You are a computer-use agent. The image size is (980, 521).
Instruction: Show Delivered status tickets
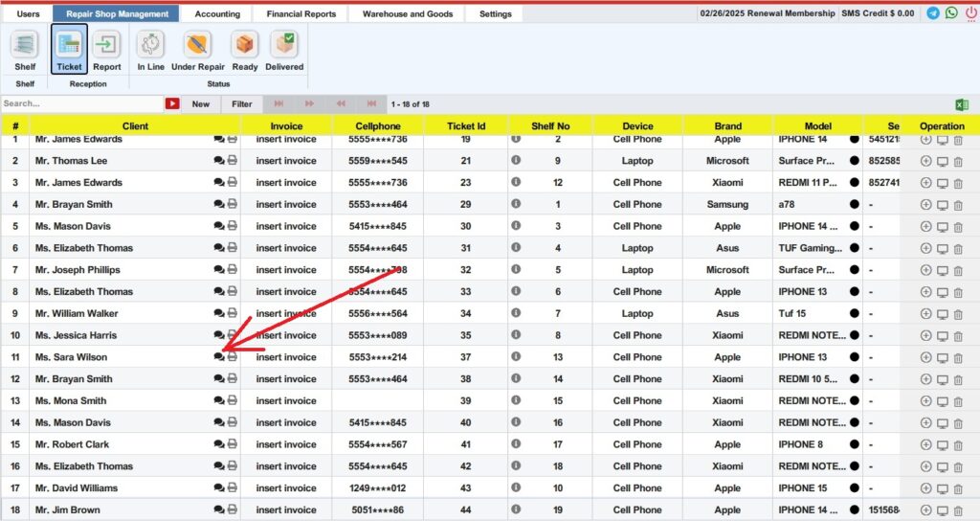click(284, 52)
